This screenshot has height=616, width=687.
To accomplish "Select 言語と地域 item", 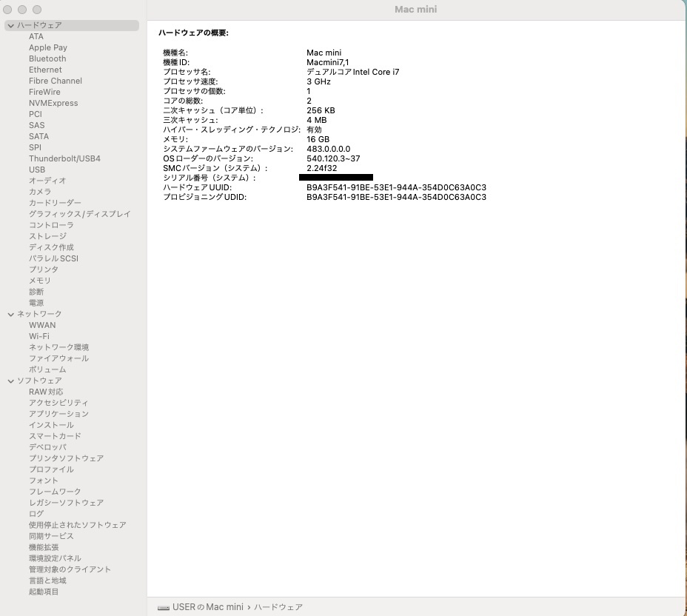I will coord(47,580).
